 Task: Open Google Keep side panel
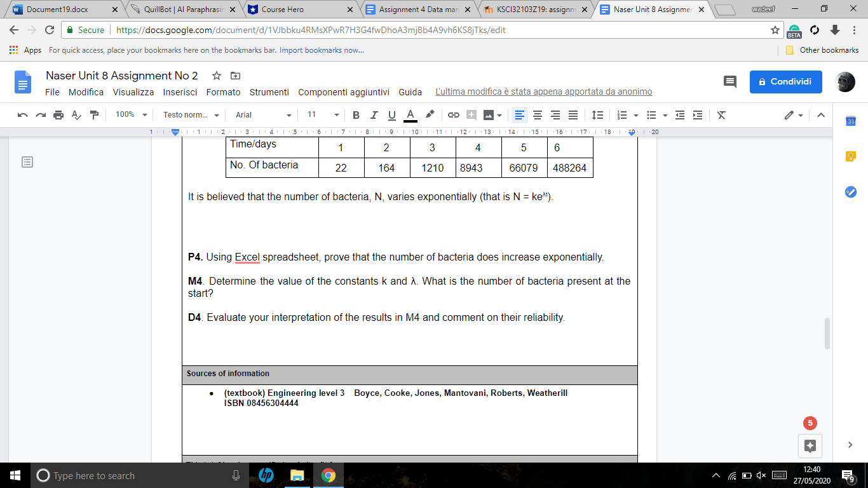[851, 156]
